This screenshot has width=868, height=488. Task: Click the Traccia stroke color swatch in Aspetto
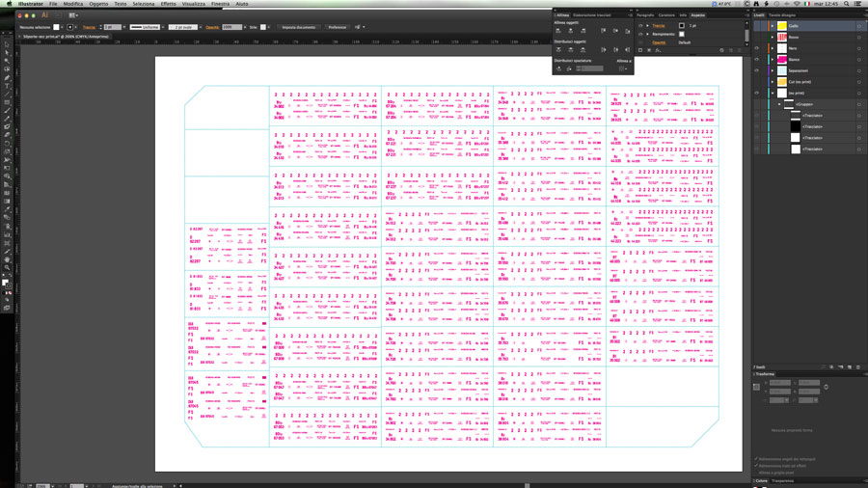click(x=682, y=25)
